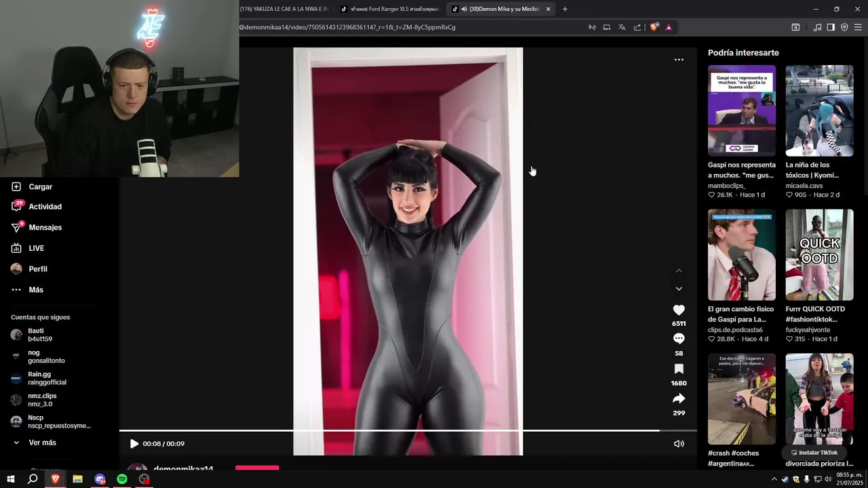Open system volume from tray speaker icon
The height and width of the screenshot is (488, 868).
click(827, 479)
